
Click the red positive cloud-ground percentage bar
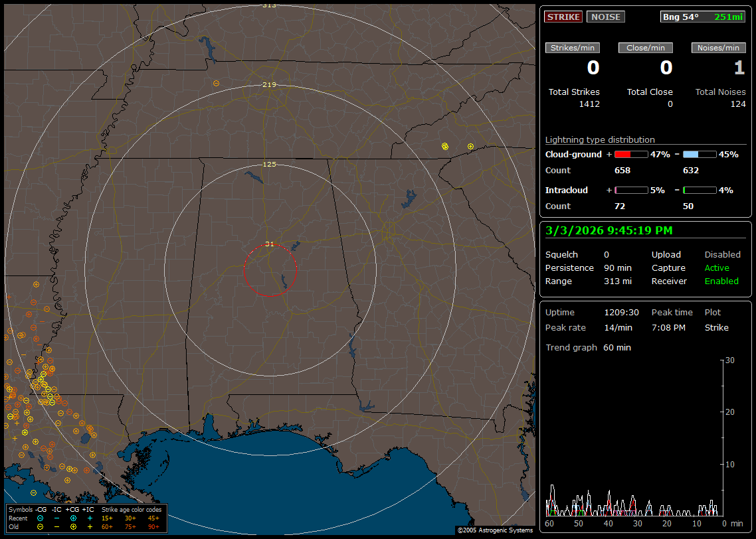pyautogui.click(x=630, y=154)
